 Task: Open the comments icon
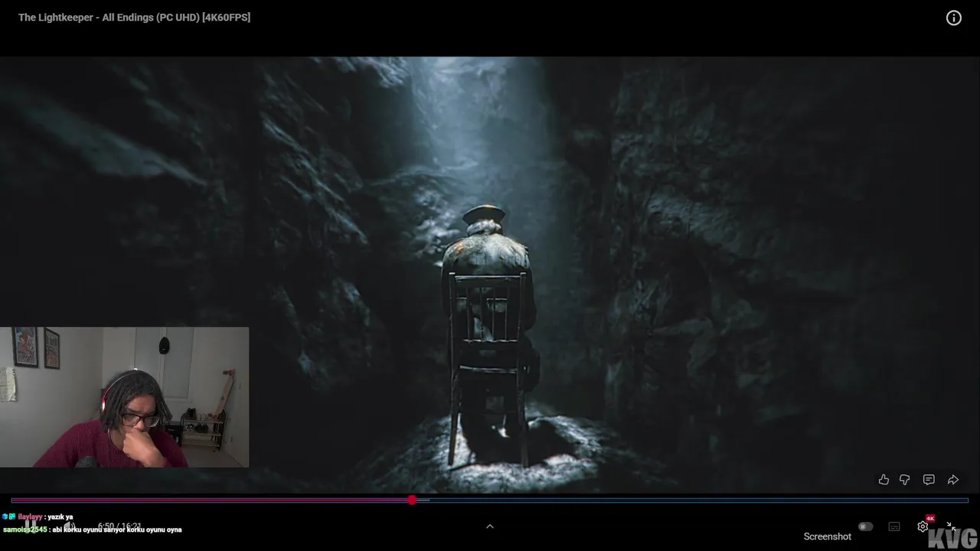click(x=929, y=480)
